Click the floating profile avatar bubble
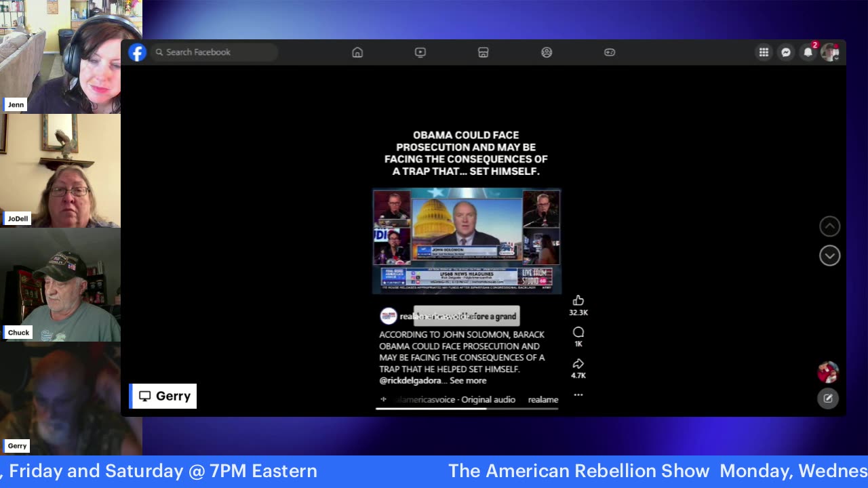This screenshot has width=868, height=488. [x=828, y=372]
